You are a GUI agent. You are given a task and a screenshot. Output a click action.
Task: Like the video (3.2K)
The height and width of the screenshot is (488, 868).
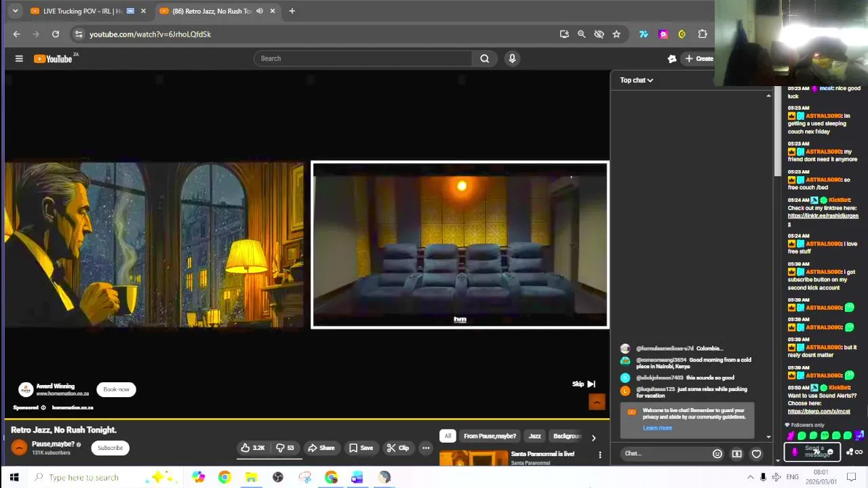[x=252, y=448]
